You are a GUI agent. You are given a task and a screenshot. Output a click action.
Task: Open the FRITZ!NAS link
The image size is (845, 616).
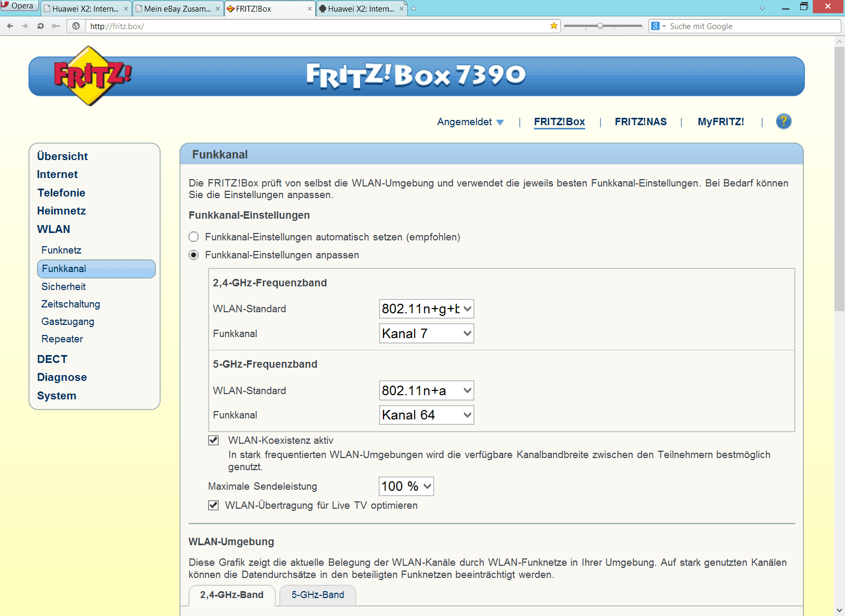coord(641,122)
